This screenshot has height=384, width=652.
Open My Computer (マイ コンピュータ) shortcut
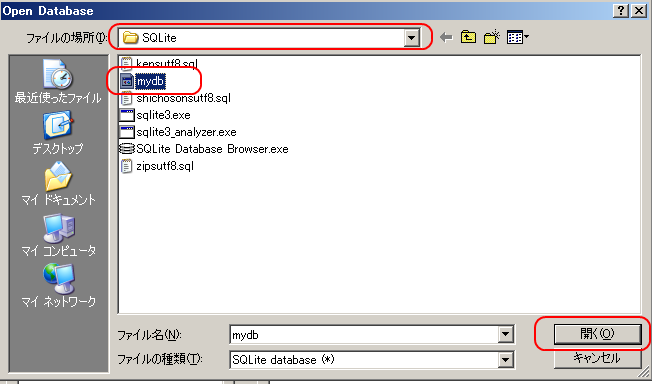[58, 235]
